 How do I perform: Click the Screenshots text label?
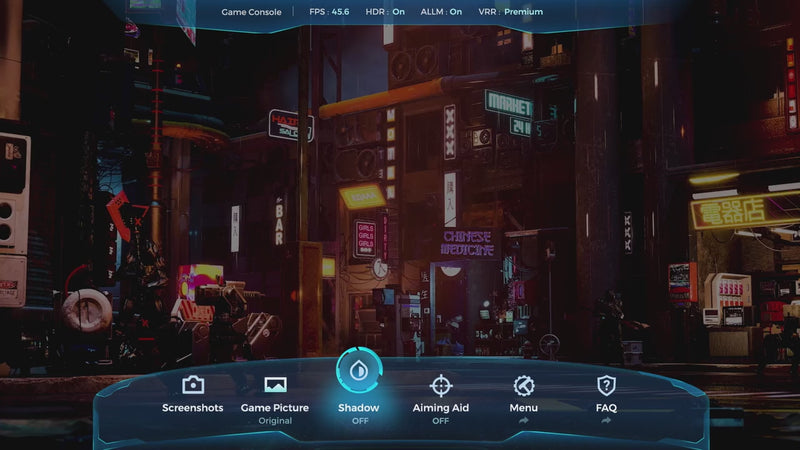point(193,408)
